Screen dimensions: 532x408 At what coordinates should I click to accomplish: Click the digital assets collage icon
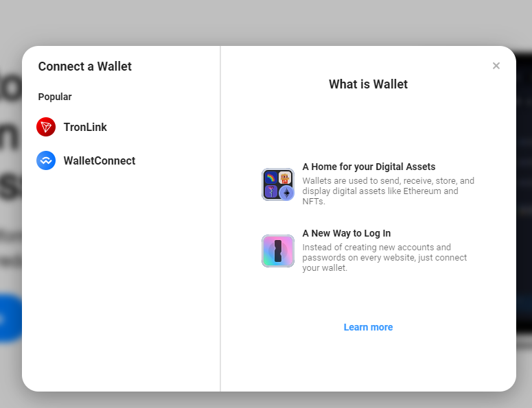tap(278, 184)
